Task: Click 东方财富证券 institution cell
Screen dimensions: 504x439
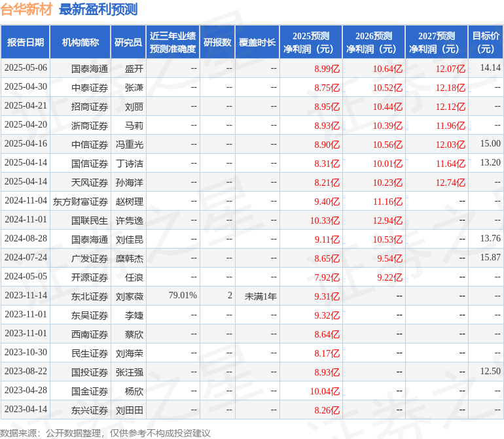Action: [x=81, y=202]
